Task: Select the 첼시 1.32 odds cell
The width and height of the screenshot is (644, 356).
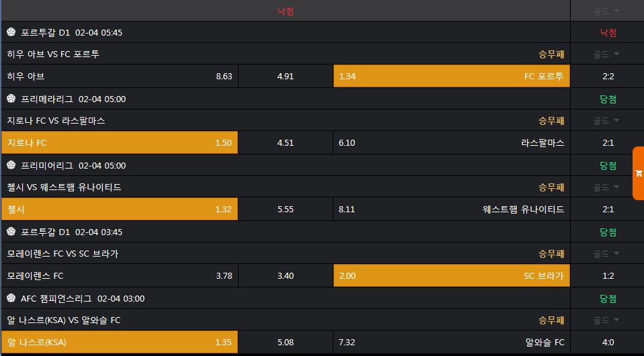Action: [x=120, y=210]
